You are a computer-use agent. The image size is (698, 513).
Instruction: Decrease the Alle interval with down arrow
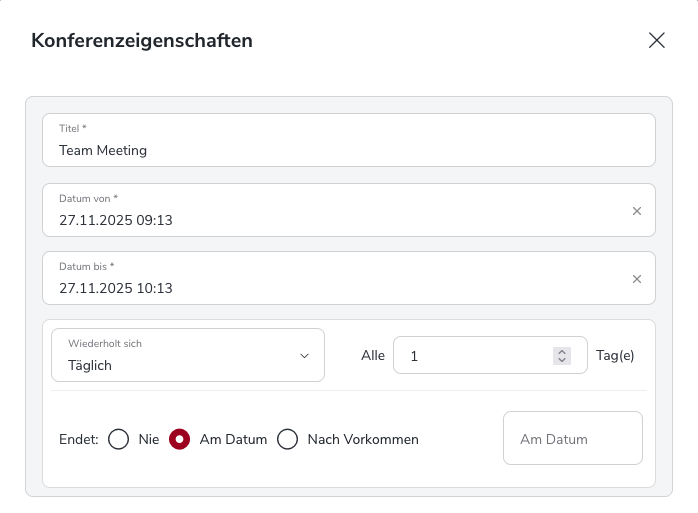pyautogui.click(x=562, y=360)
